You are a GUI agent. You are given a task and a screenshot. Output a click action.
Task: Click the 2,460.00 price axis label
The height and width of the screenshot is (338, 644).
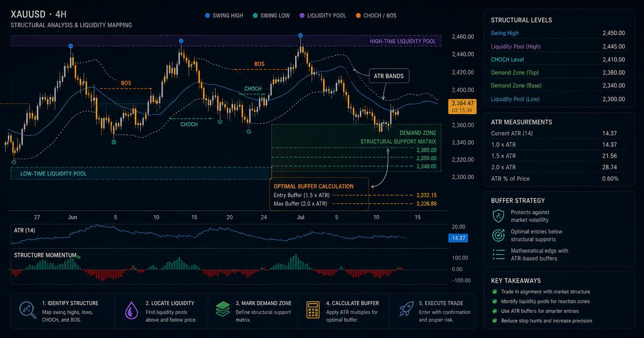pyautogui.click(x=463, y=36)
